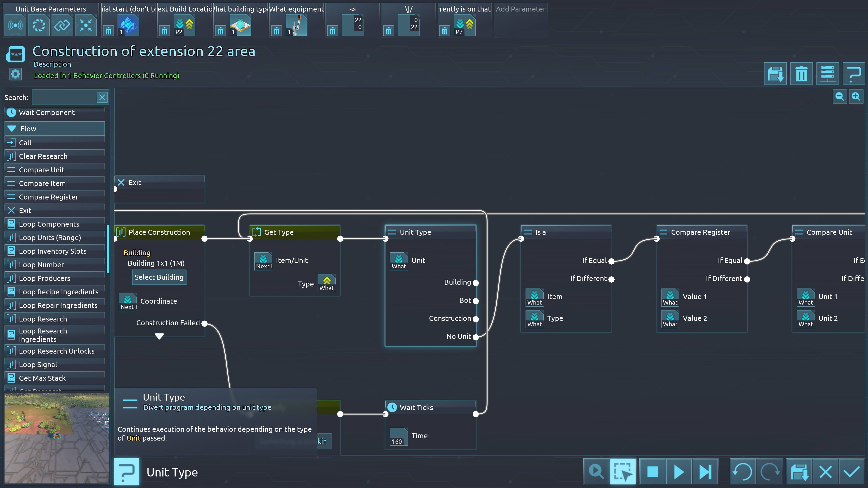This screenshot has width=868, height=488.
Task: Open behavior settings gear icon
Action: click(15, 74)
